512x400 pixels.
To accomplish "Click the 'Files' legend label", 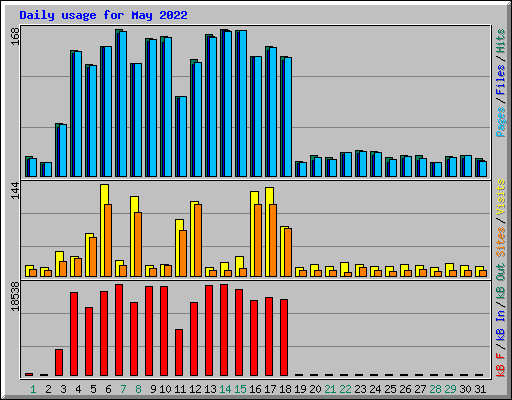I will point(500,80).
